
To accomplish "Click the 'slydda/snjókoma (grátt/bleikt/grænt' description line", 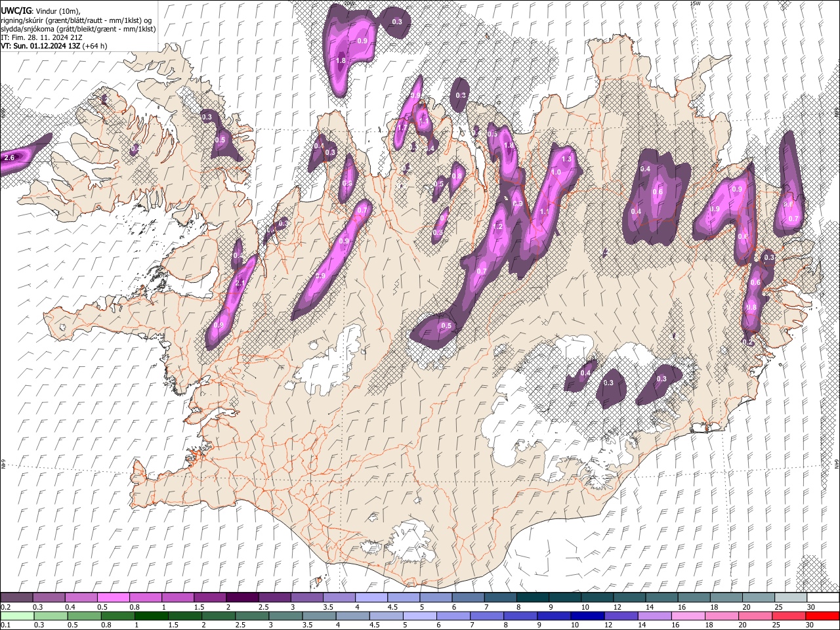I will pyautogui.click(x=78, y=29).
